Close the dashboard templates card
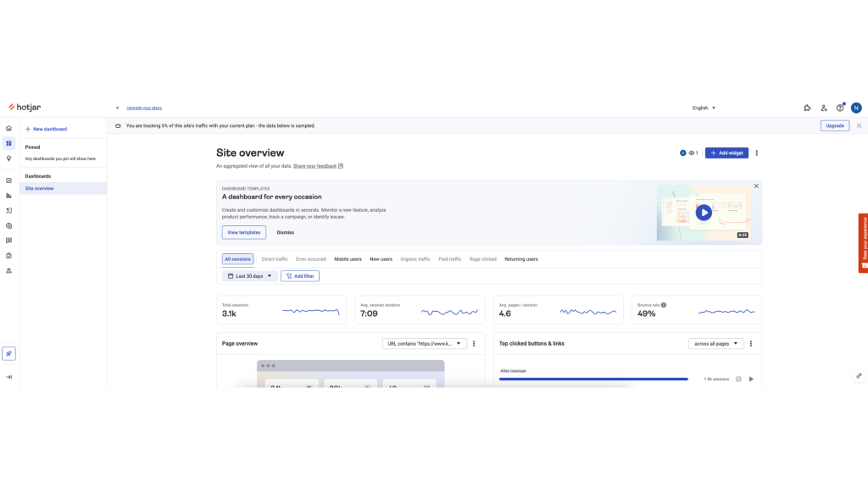Viewport: 868px width, 488px height. (756, 186)
